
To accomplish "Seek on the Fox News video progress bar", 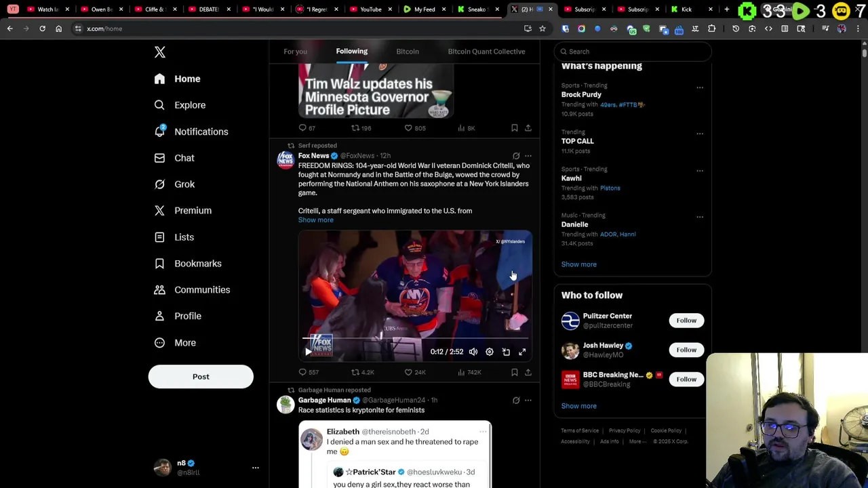I will click(x=415, y=338).
